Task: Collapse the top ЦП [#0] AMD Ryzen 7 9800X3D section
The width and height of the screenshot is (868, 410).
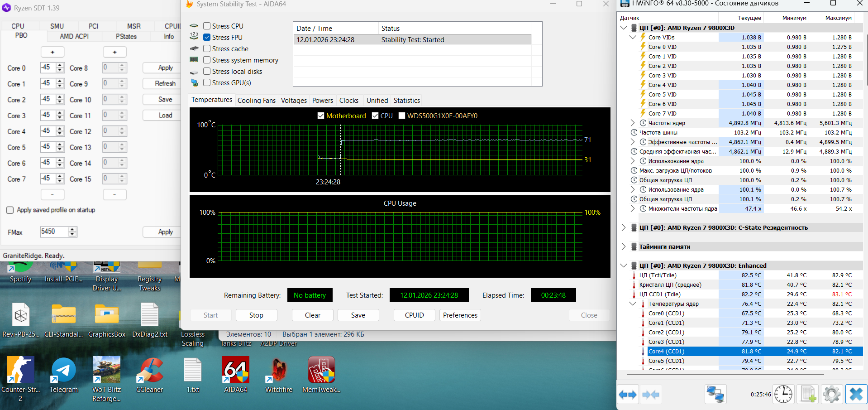Action: 624,28
